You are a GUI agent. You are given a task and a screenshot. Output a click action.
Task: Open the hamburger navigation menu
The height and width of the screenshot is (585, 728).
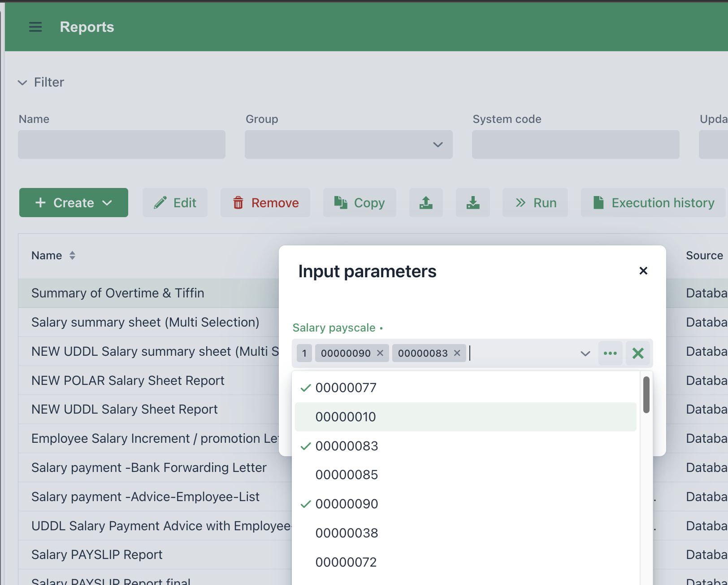click(x=35, y=27)
